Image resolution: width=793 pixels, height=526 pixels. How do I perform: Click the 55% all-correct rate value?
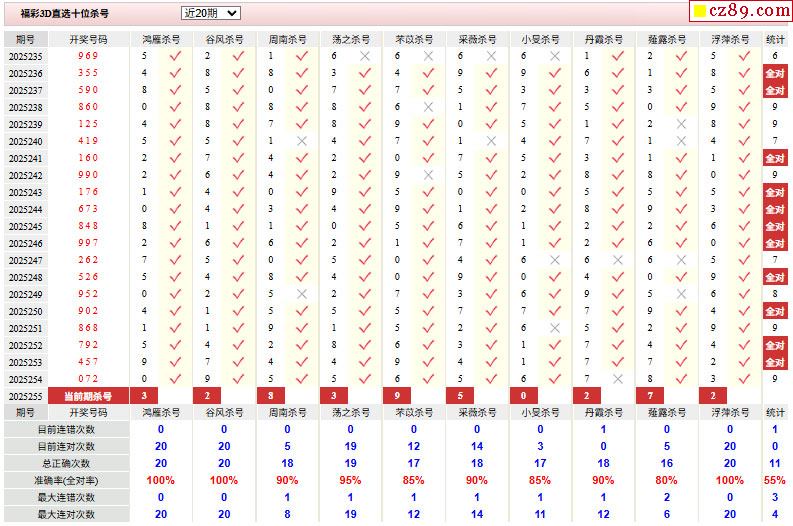775,480
